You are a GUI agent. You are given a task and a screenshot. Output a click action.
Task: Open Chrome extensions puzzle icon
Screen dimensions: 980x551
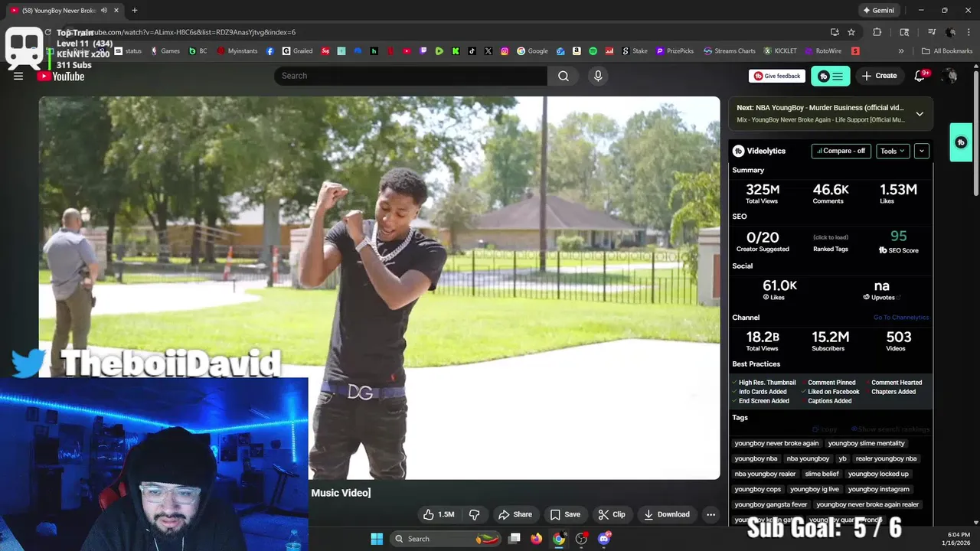pyautogui.click(x=877, y=32)
